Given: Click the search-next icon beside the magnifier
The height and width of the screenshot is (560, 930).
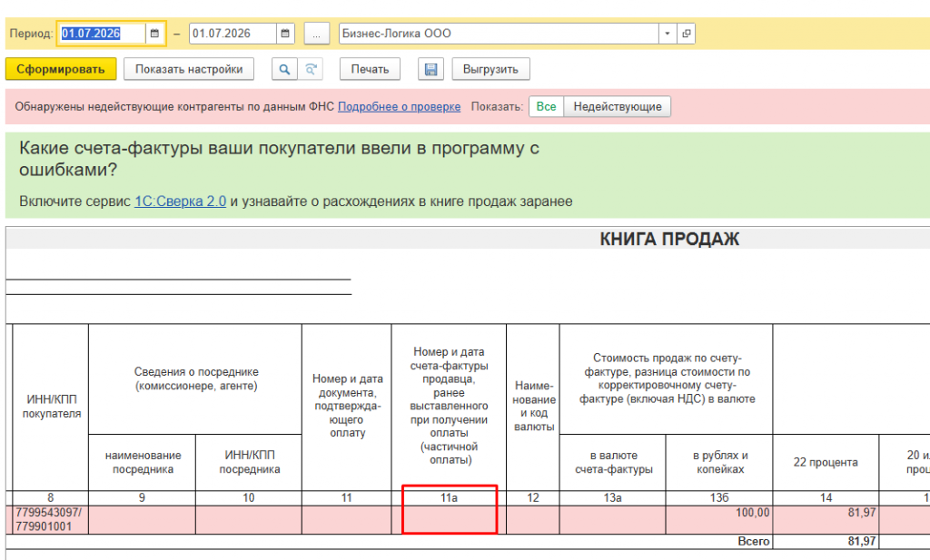Looking at the screenshot, I should [x=311, y=69].
